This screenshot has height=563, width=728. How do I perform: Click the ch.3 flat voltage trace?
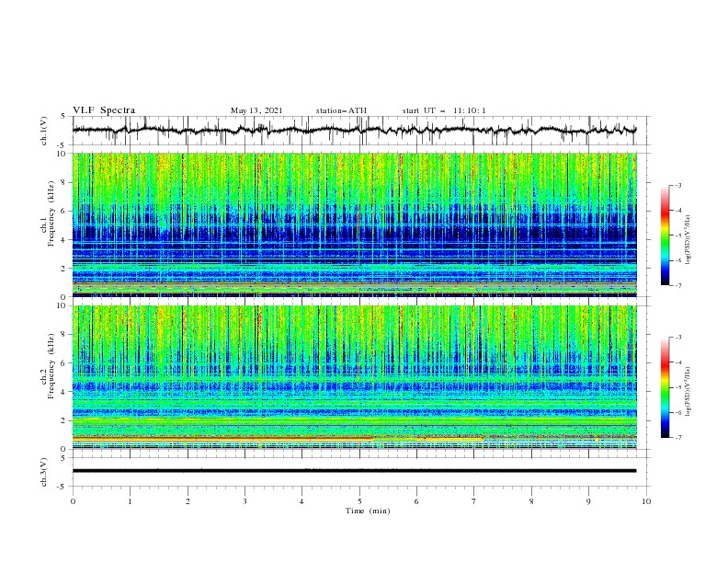(x=354, y=471)
